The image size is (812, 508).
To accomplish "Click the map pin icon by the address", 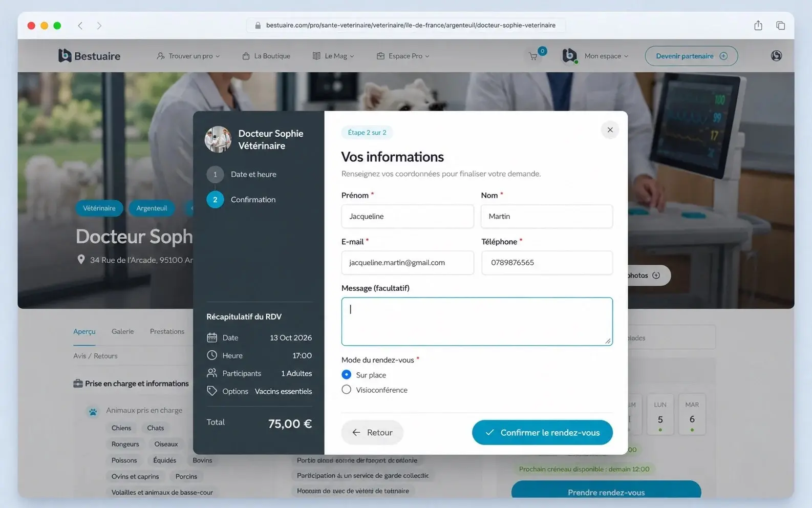I will pyautogui.click(x=81, y=260).
